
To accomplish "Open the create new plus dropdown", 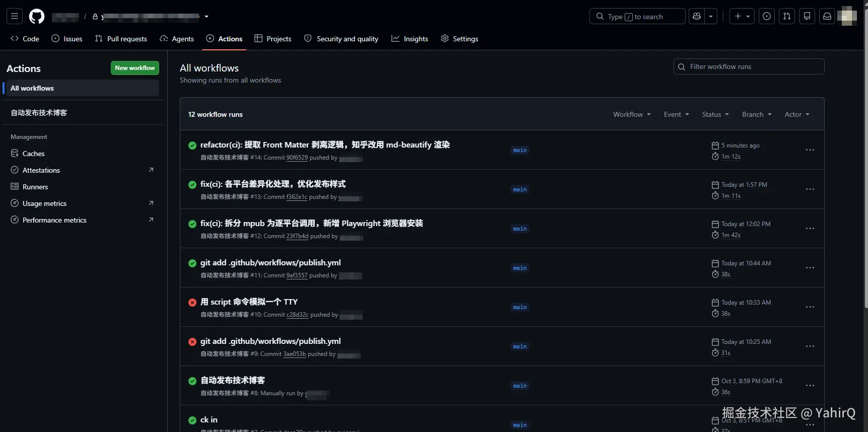I will [x=742, y=16].
